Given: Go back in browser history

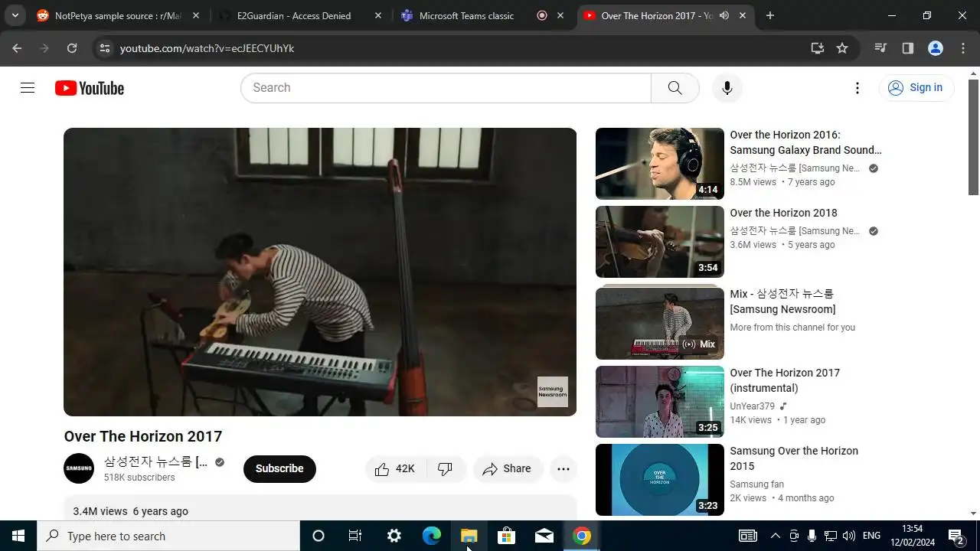Looking at the screenshot, I should coord(17,48).
